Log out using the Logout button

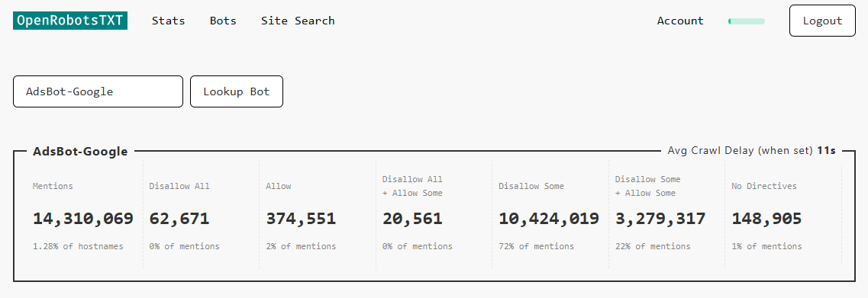coord(822,21)
